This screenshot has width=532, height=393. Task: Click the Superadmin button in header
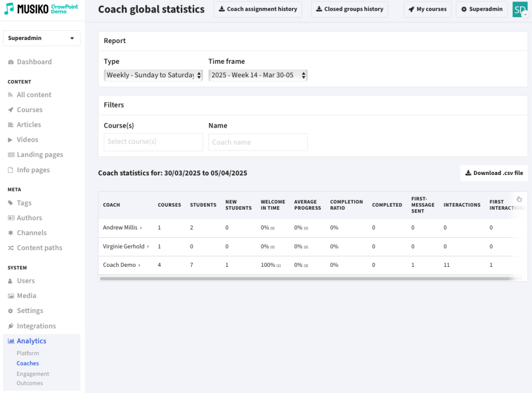[x=482, y=9]
